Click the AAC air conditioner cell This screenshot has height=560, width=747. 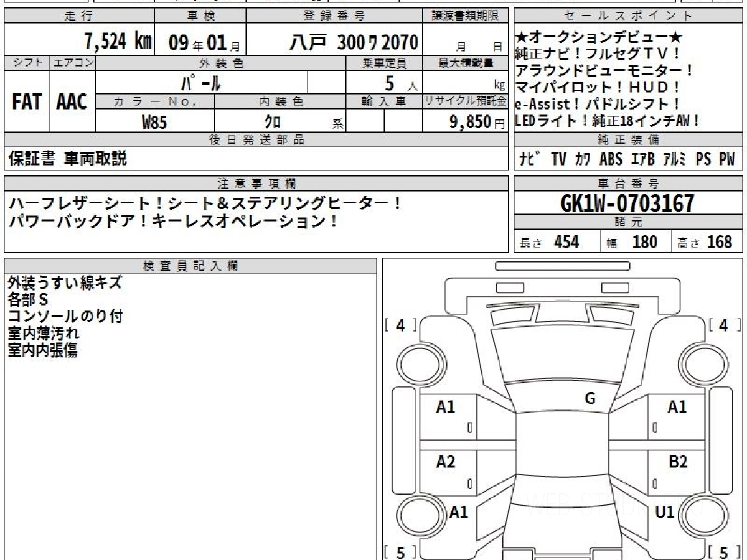[x=72, y=102]
